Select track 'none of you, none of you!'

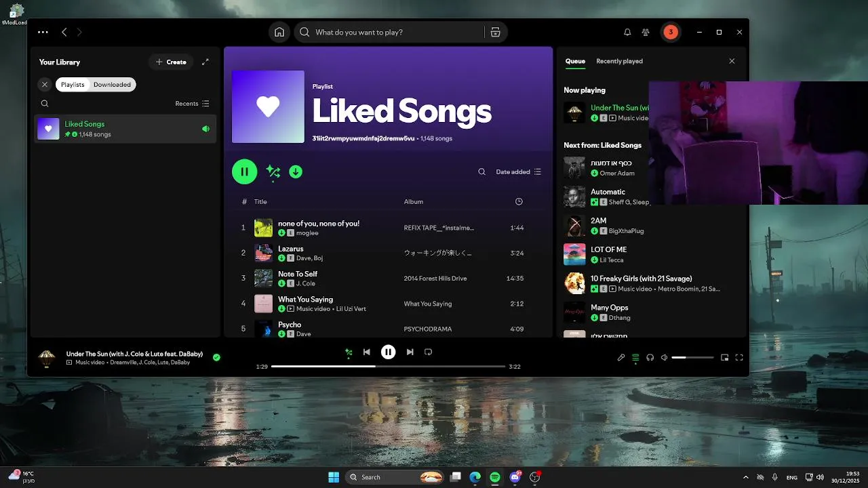coord(319,223)
